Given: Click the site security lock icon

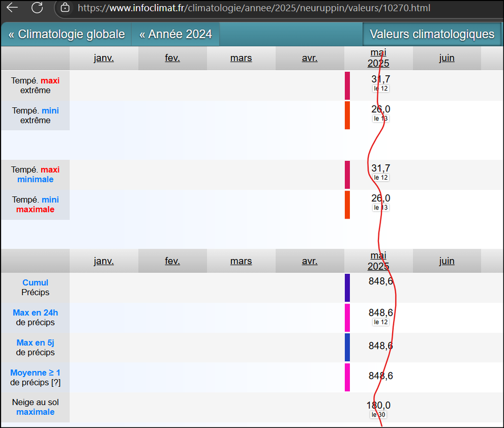Looking at the screenshot, I should point(65,7).
